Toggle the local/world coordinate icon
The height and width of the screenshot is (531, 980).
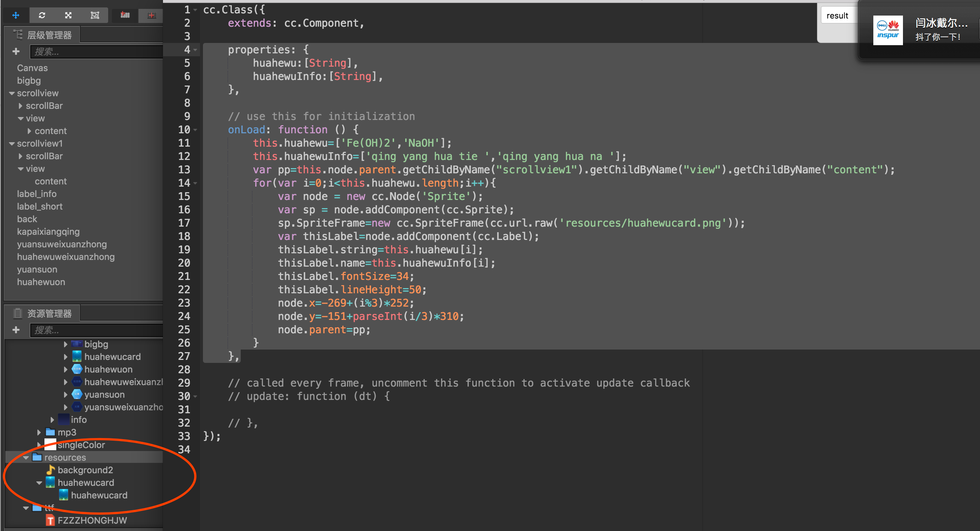click(151, 15)
